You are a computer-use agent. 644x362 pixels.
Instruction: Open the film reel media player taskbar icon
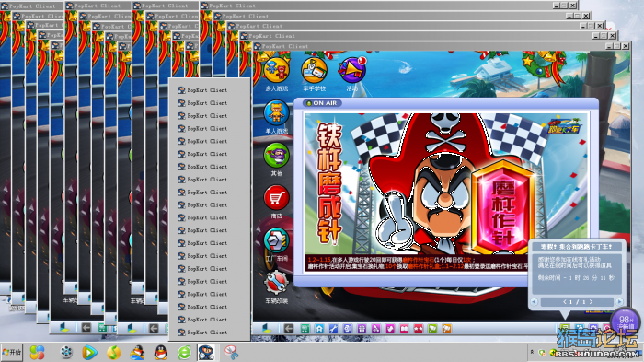tap(66, 353)
